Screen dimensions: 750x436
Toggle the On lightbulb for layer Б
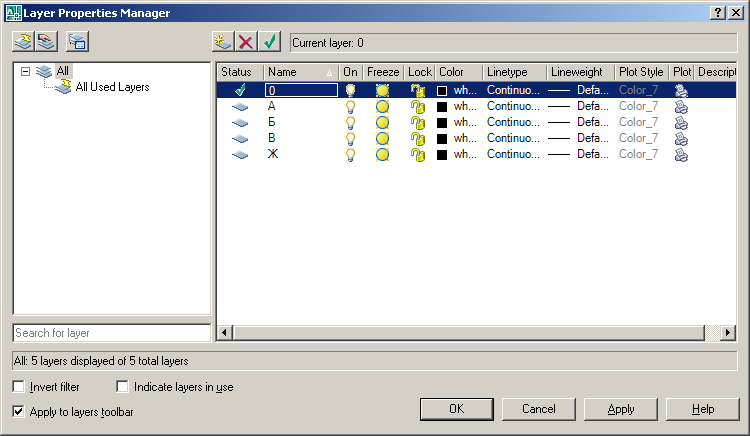pyautogui.click(x=351, y=122)
